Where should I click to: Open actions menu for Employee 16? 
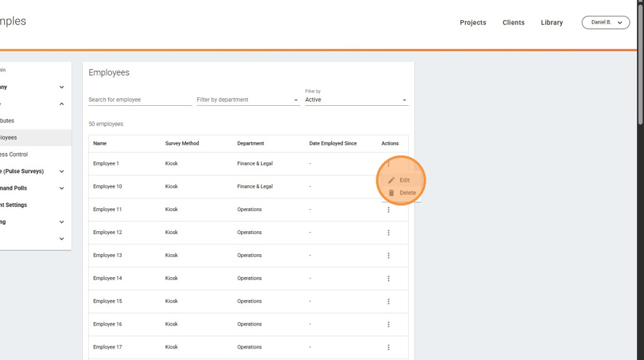[388, 325]
